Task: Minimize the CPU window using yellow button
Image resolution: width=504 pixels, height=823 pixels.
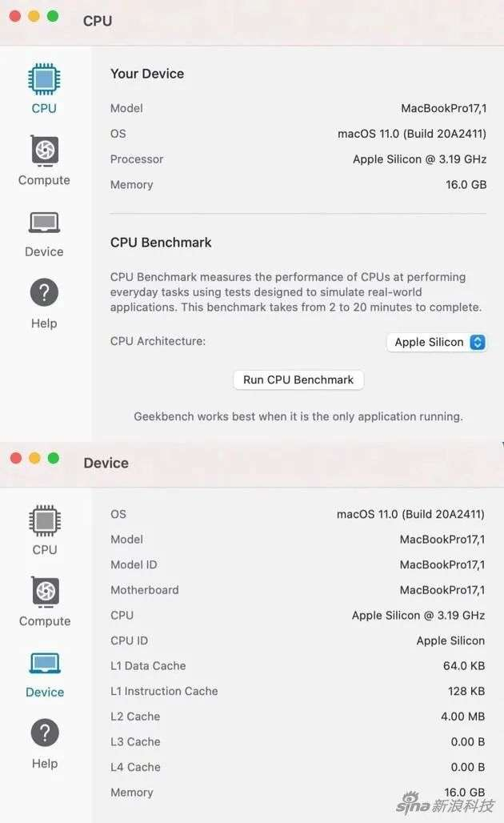Action: coord(34,16)
